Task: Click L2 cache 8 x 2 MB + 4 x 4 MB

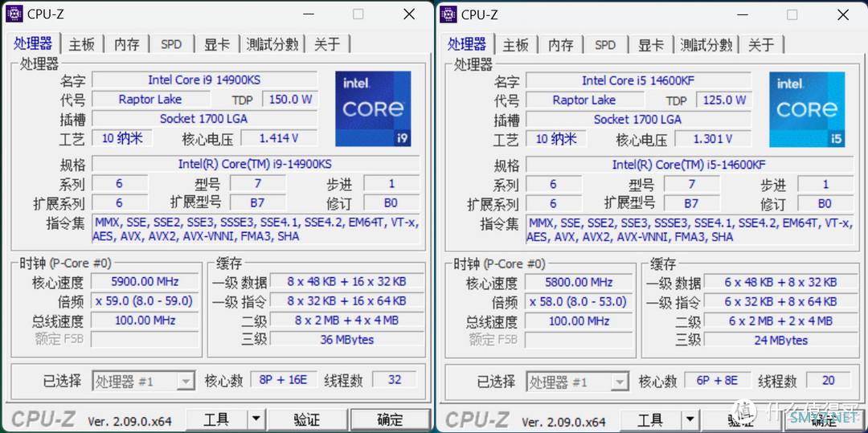Action: click(346, 321)
